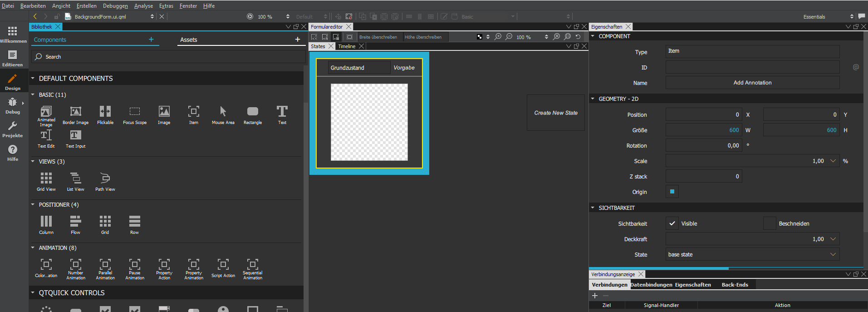This screenshot has height=312, width=868.
Task: Pick the Column positioner
Action: (46, 225)
